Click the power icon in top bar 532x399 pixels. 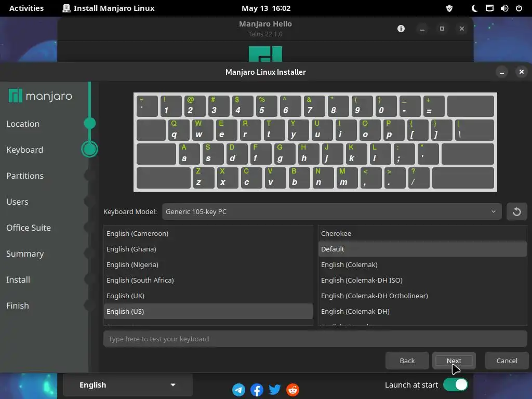[x=519, y=8]
